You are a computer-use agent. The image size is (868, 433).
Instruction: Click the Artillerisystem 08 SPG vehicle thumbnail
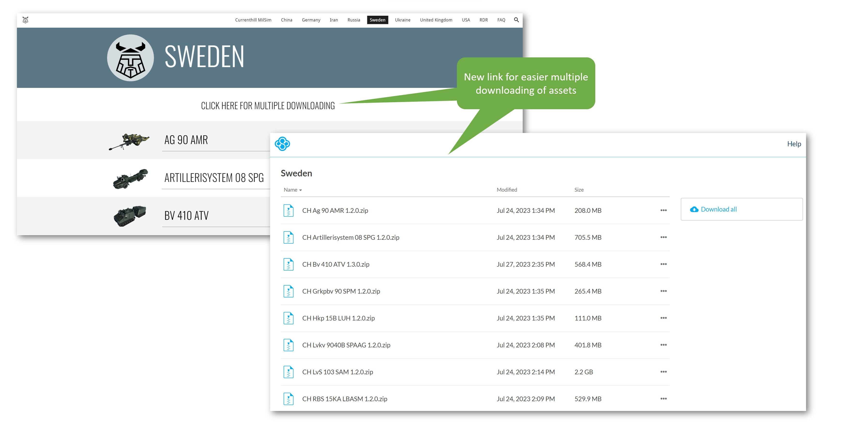(130, 179)
